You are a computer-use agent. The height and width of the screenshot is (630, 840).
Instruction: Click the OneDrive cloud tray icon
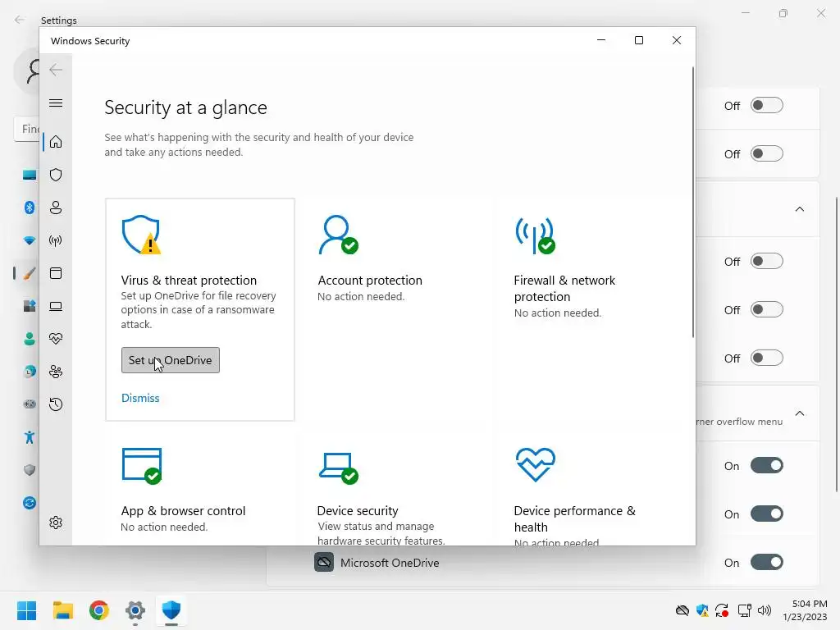pyautogui.click(x=682, y=610)
